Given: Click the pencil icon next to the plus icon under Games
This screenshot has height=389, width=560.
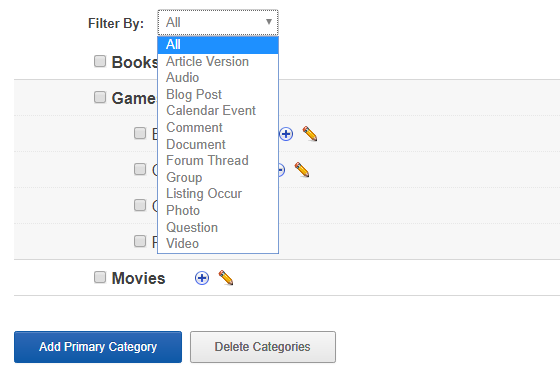Looking at the screenshot, I should [310, 134].
